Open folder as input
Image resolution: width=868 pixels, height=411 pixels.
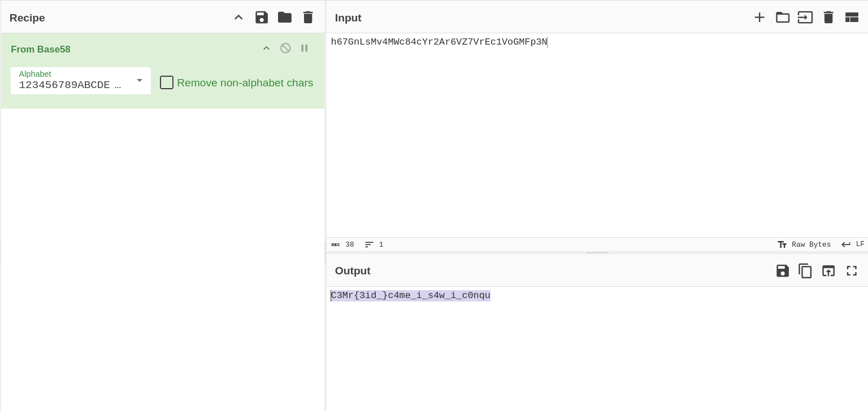pos(783,18)
